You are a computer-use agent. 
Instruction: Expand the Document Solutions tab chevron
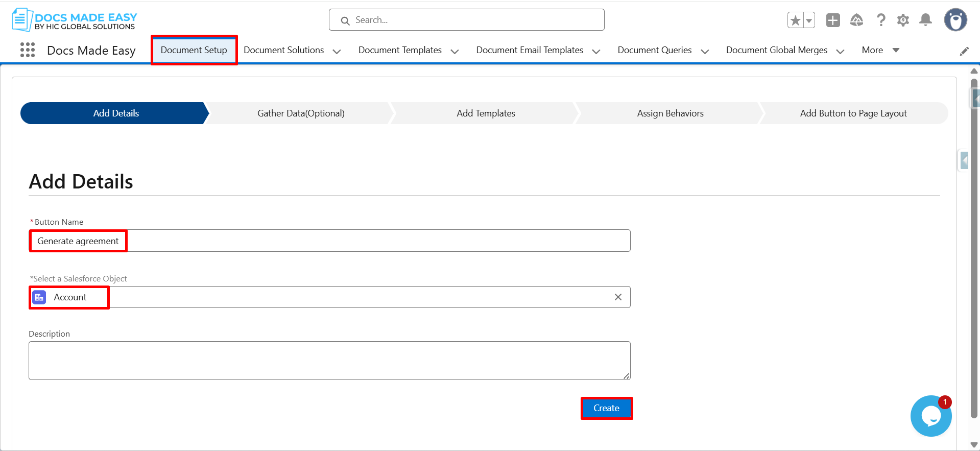(x=337, y=51)
